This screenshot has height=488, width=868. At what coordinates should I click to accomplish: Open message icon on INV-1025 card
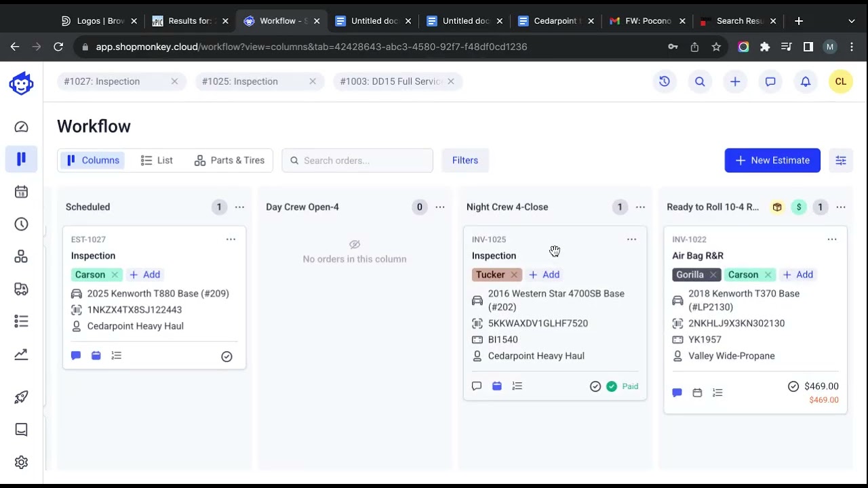477,386
